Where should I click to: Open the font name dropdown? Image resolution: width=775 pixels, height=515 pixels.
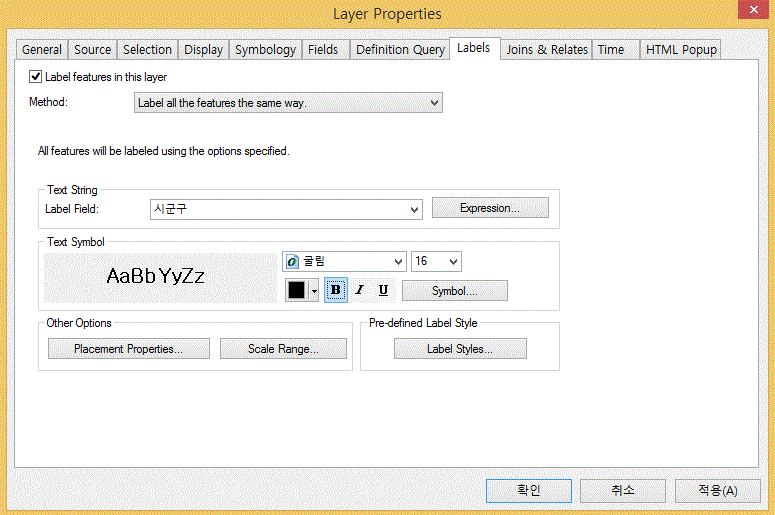344,261
